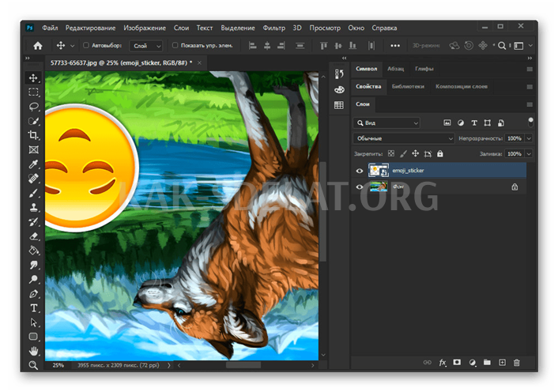Add a layer mask
Image resolution: width=558 pixels, height=392 pixels.
[457, 363]
